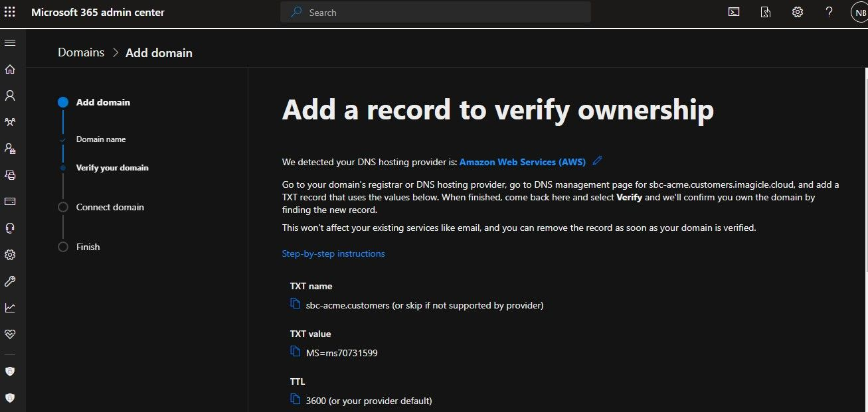Click the Domains breadcrumb link
This screenshot has height=412, width=868.
(81, 52)
